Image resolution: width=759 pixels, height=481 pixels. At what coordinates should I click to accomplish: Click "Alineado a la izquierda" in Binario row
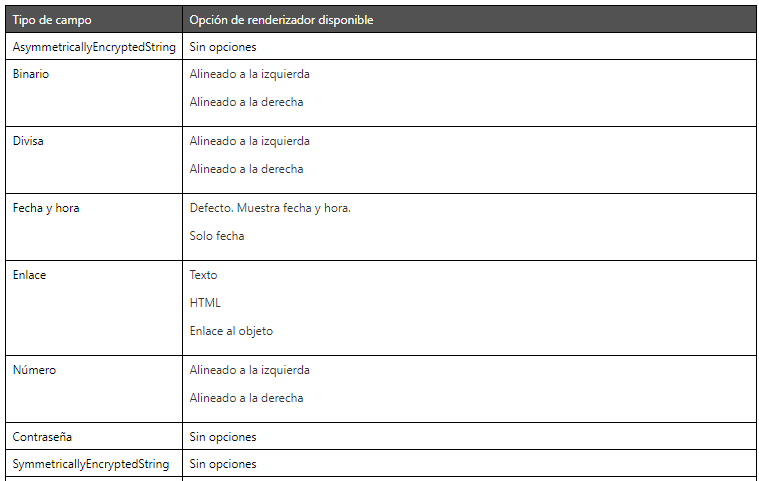(249, 74)
